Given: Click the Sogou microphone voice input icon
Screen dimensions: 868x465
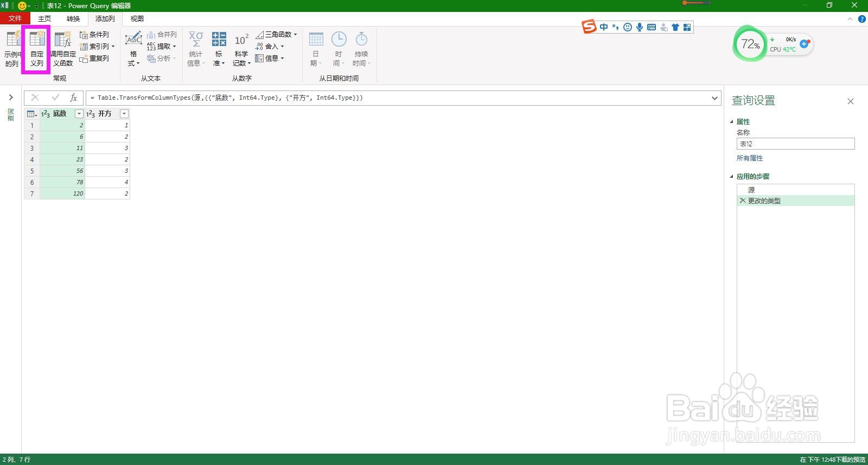Looking at the screenshot, I should pos(640,27).
